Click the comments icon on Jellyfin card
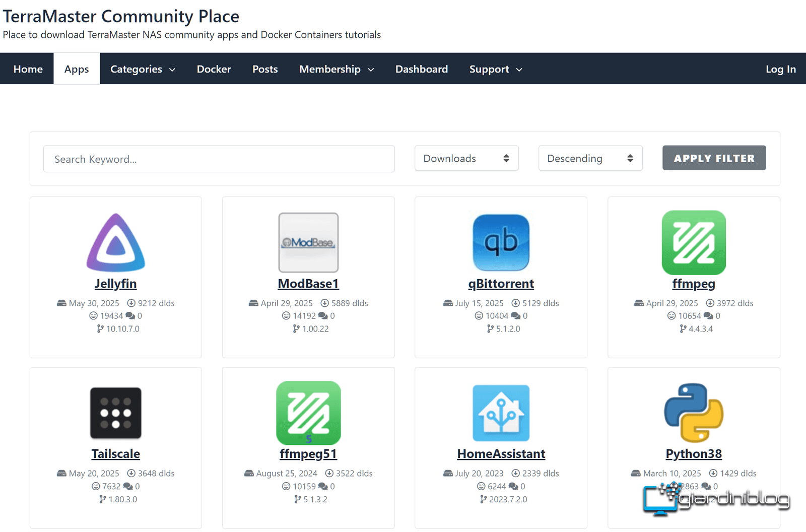Screen dimensions: 806x532 [130, 316]
